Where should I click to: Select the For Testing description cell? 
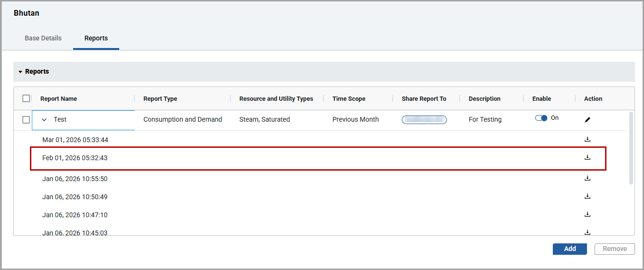485,120
